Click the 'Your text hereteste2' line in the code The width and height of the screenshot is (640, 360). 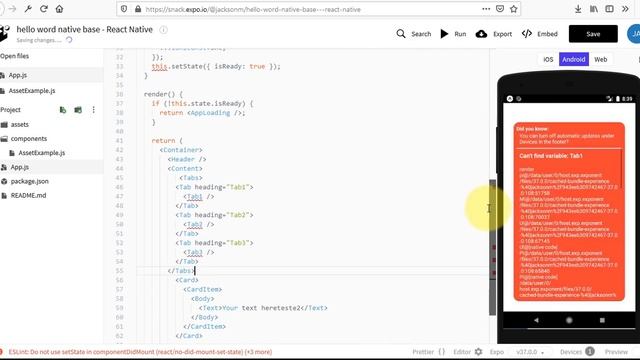263,308
